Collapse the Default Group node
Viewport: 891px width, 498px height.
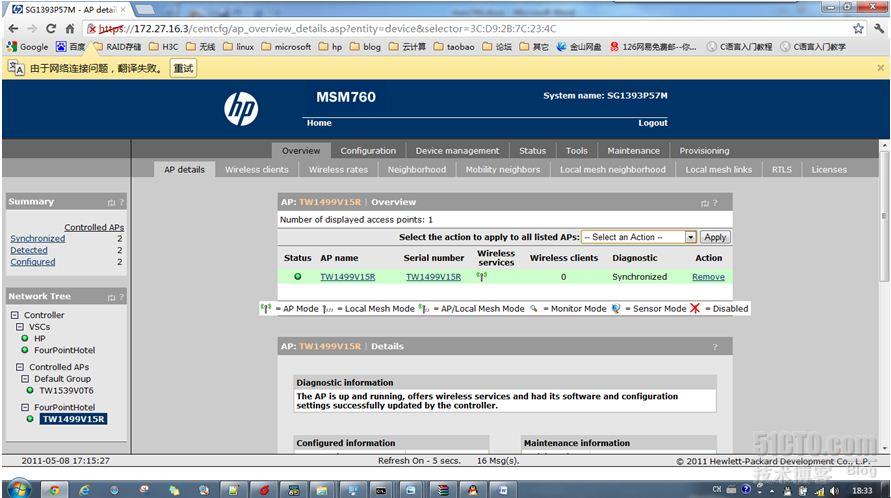[x=25, y=379]
